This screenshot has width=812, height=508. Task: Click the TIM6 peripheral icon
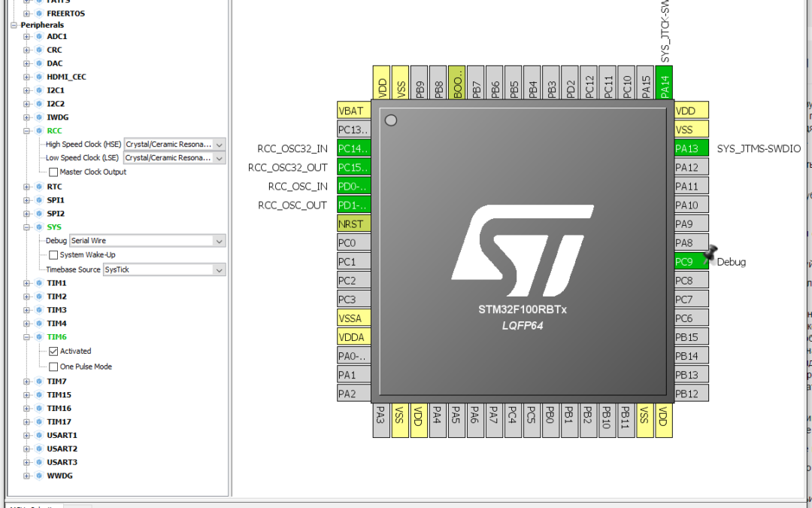[40, 336]
